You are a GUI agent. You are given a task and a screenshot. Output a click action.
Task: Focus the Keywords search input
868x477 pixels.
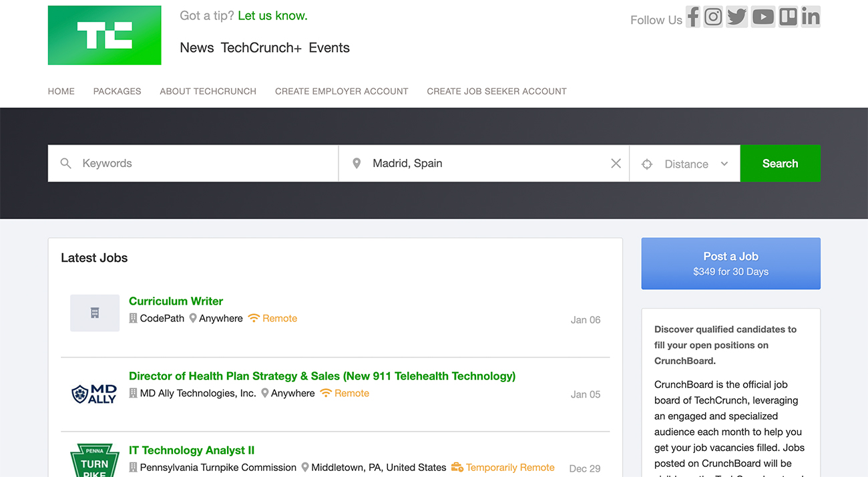click(193, 163)
